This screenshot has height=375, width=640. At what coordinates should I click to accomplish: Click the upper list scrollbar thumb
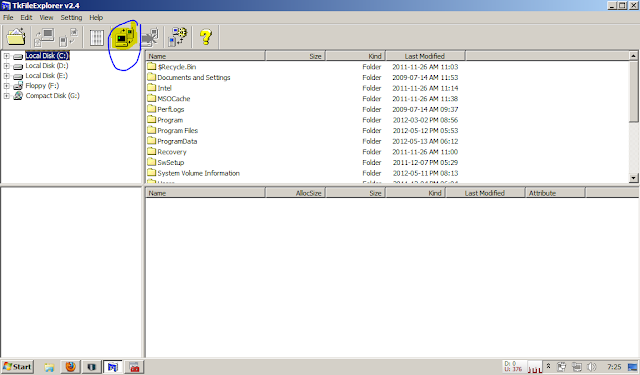pyautogui.click(x=633, y=91)
